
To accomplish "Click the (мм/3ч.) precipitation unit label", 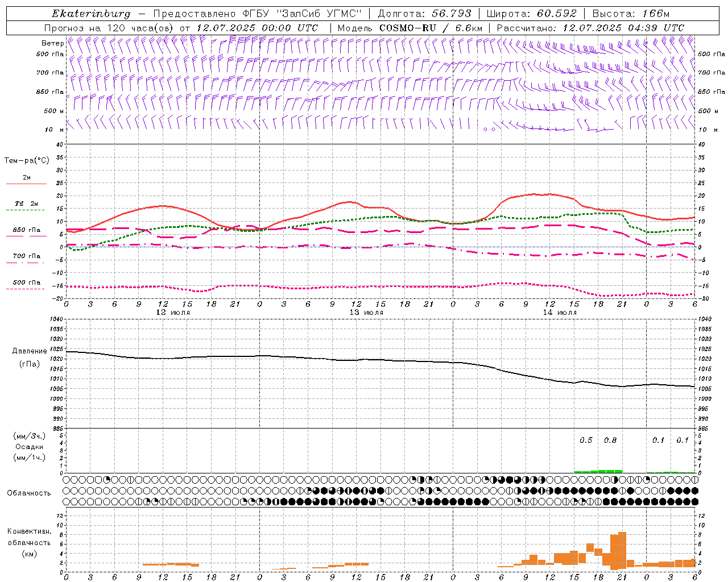I will pyautogui.click(x=30, y=436).
